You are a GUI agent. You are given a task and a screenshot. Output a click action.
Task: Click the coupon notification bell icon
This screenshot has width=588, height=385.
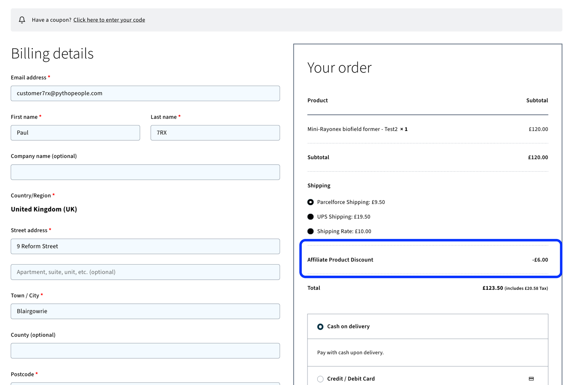point(22,20)
